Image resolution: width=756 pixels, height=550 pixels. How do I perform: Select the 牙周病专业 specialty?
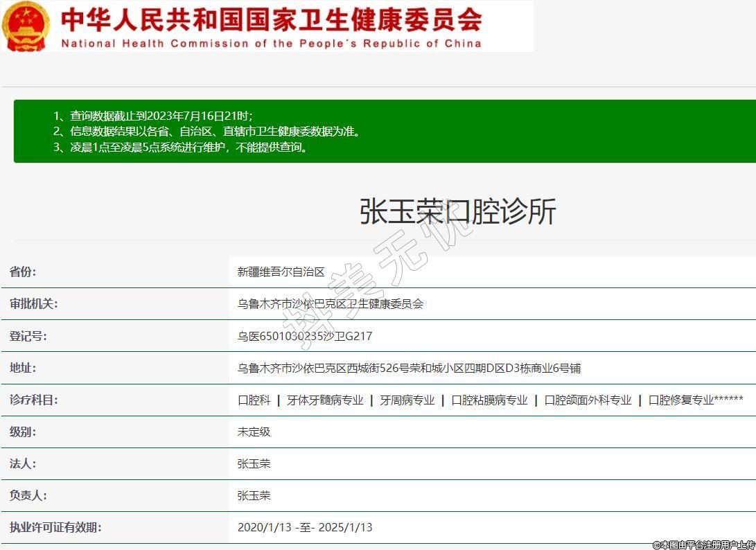pos(407,400)
